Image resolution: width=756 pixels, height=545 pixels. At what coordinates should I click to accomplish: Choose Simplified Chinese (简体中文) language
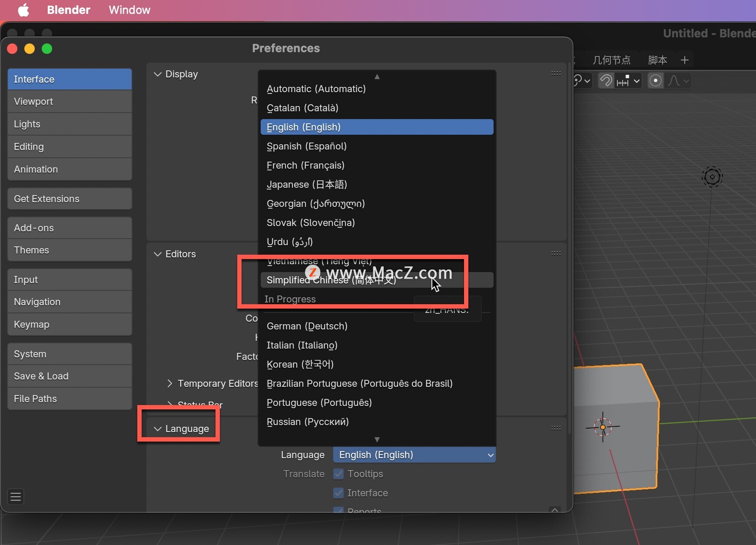coord(377,280)
